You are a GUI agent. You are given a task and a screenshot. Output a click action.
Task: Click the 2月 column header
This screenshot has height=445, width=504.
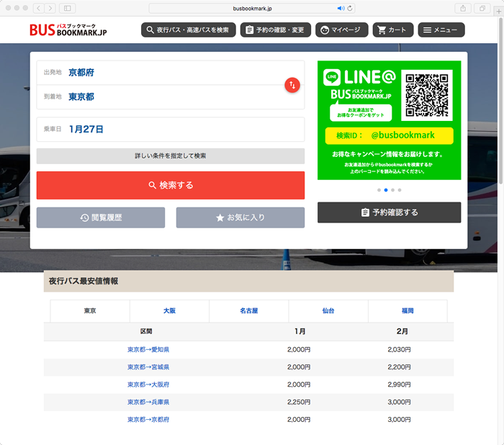pyautogui.click(x=402, y=331)
